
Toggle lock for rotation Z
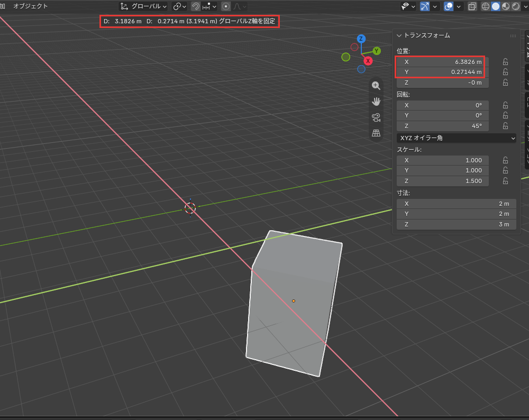point(505,126)
